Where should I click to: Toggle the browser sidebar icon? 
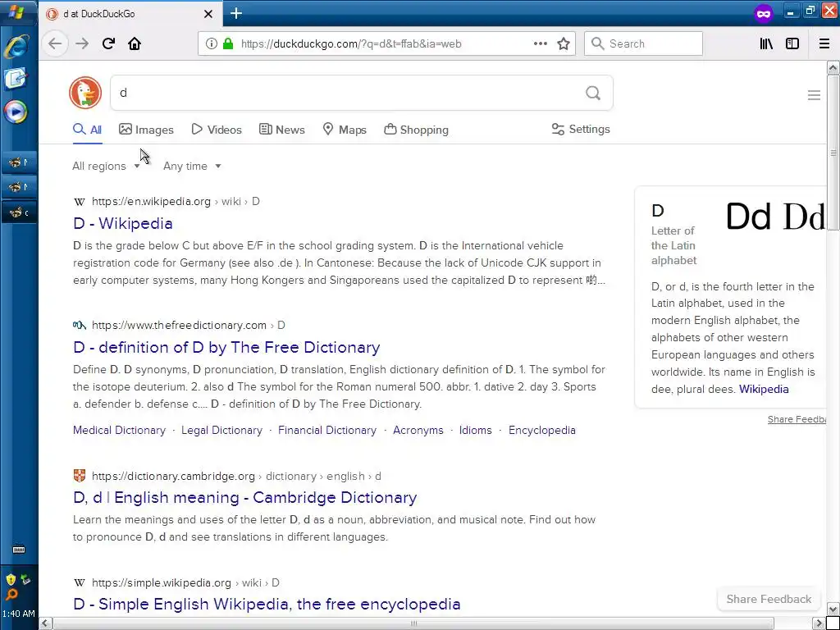coord(792,44)
